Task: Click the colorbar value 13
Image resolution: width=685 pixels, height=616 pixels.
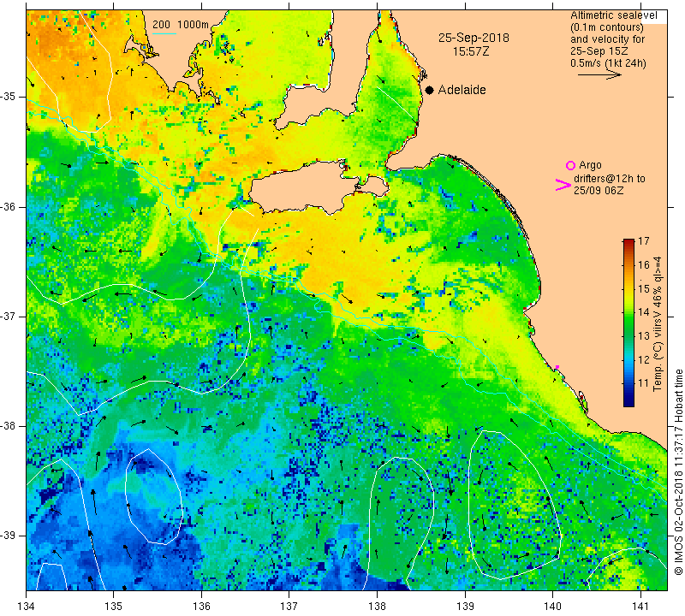Action: coord(644,336)
